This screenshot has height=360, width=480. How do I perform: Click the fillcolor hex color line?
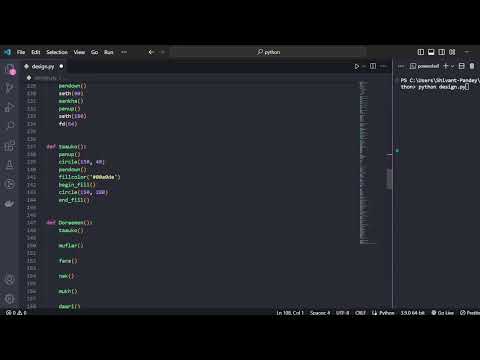89,177
